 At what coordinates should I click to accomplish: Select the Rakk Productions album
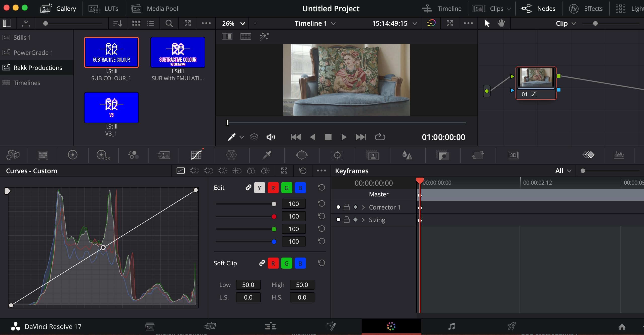pos(38,68)
